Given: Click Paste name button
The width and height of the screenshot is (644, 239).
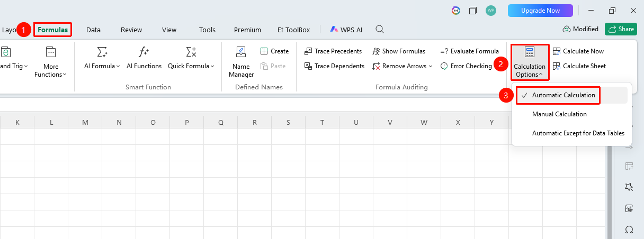Looking at the screenshot, I should [x=273, y=66].
